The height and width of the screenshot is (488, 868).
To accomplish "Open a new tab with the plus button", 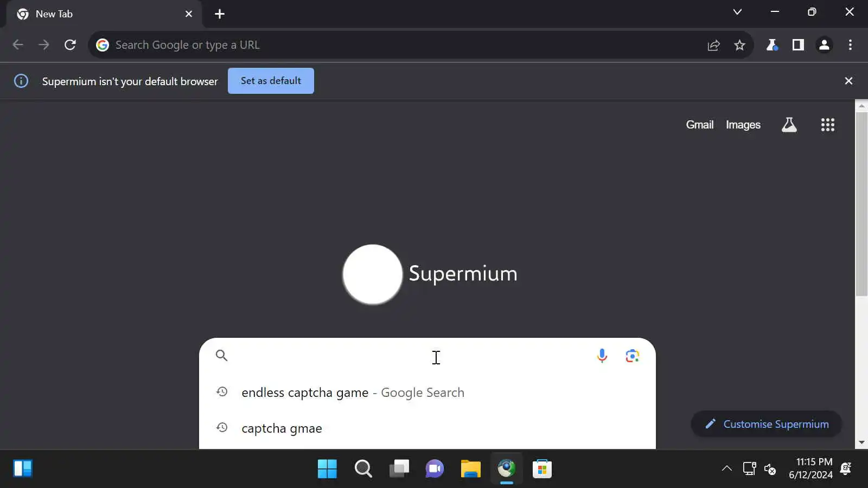I will (220, 14).
